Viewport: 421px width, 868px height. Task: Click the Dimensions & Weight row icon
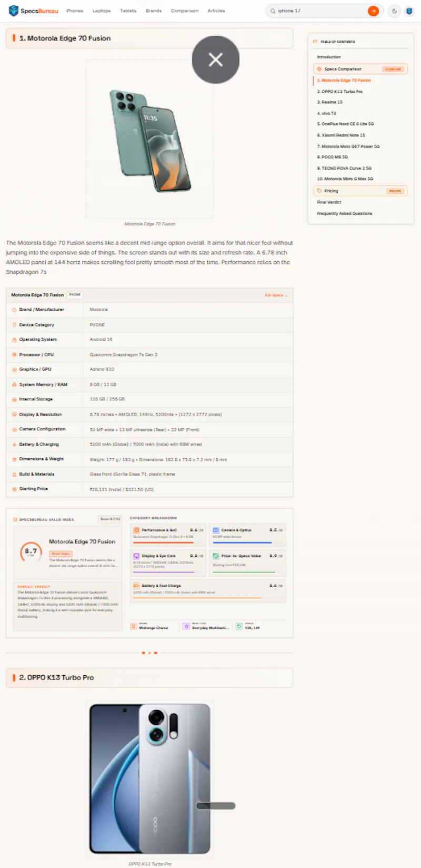point(14,459)
